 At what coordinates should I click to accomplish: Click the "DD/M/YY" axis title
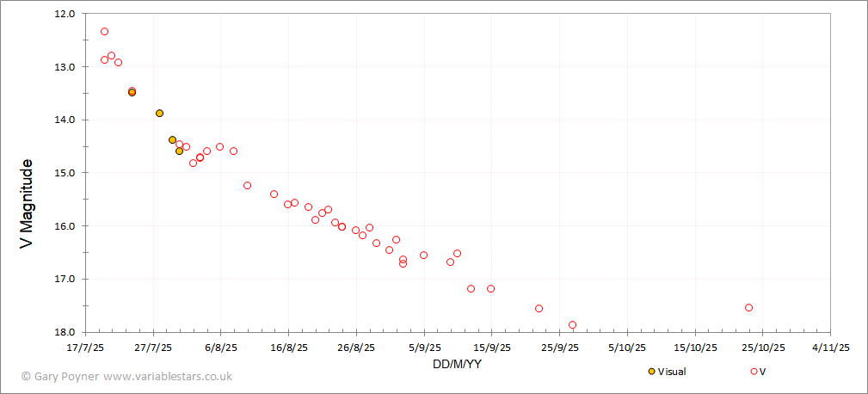458,364
